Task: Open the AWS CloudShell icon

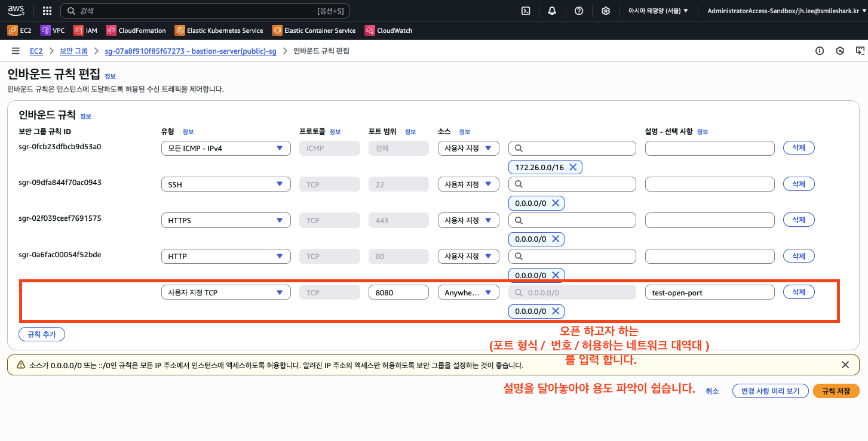Action: (526, 11)
